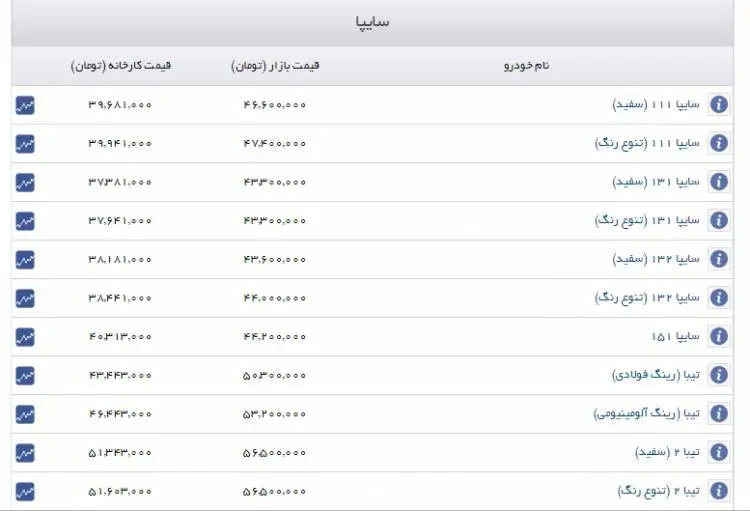Select factory price ۳۸,۱۸۱,۰۰۰
Image resolution: width=750 pixels, height=511 pixels.
[120, 260]
